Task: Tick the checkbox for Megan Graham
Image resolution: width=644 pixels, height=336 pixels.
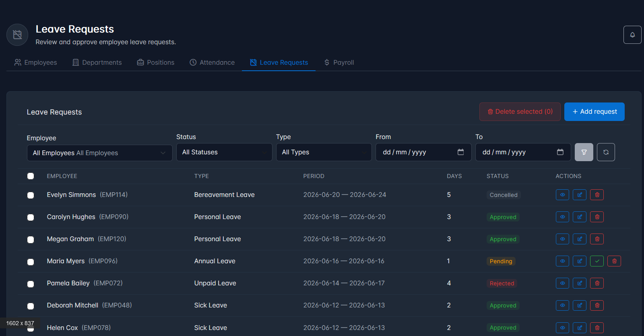Action: 31,240
